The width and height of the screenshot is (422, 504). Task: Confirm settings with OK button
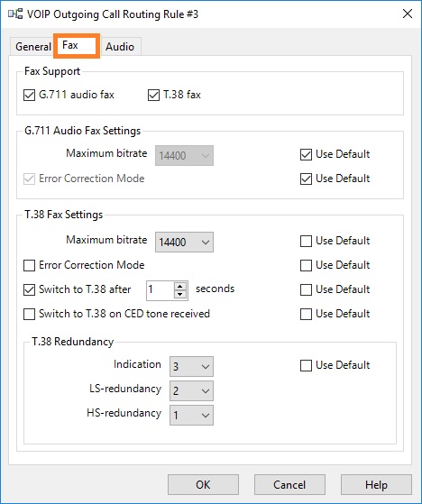[x=203, y=485]
